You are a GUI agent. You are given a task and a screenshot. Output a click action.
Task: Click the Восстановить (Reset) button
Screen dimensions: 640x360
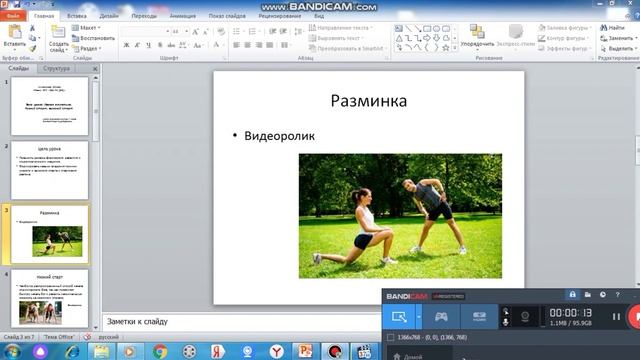coord(93,38)
